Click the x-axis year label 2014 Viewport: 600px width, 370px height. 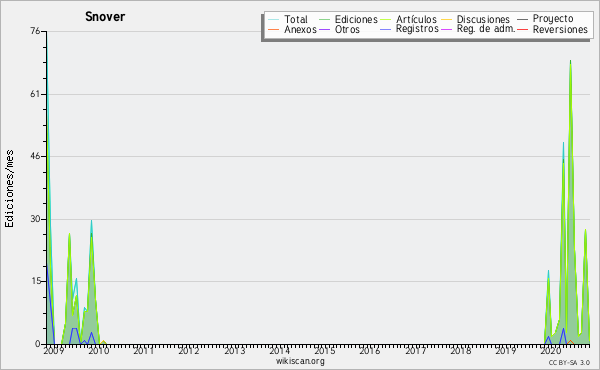280,350
